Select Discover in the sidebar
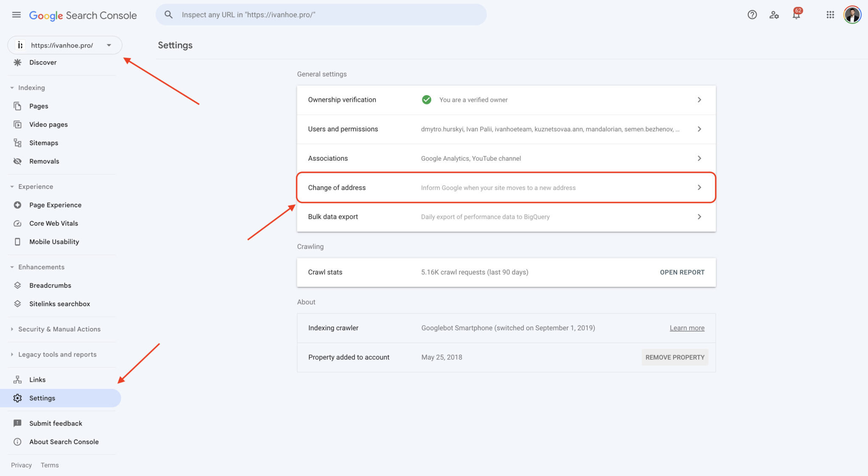The image size is (868, 476). (42, 62)
